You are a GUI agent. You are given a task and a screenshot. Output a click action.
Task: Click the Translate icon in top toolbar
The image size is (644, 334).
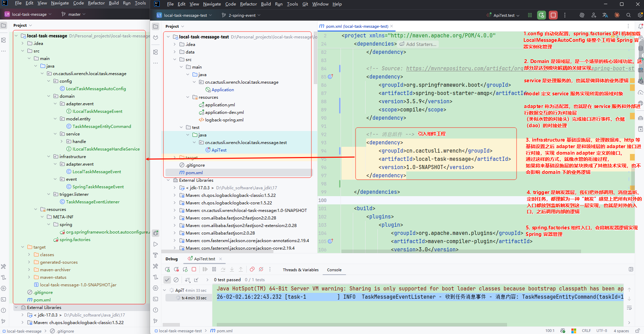[x=605, y=15]
